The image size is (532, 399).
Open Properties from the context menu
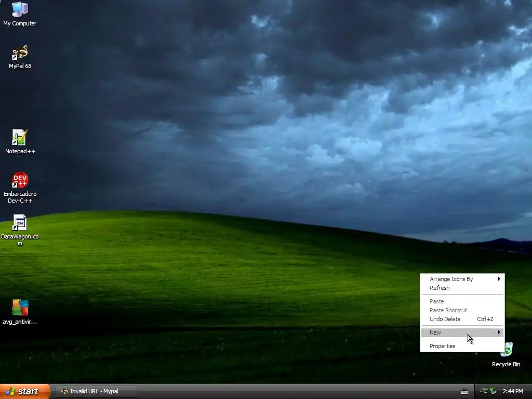coord(462,346)
